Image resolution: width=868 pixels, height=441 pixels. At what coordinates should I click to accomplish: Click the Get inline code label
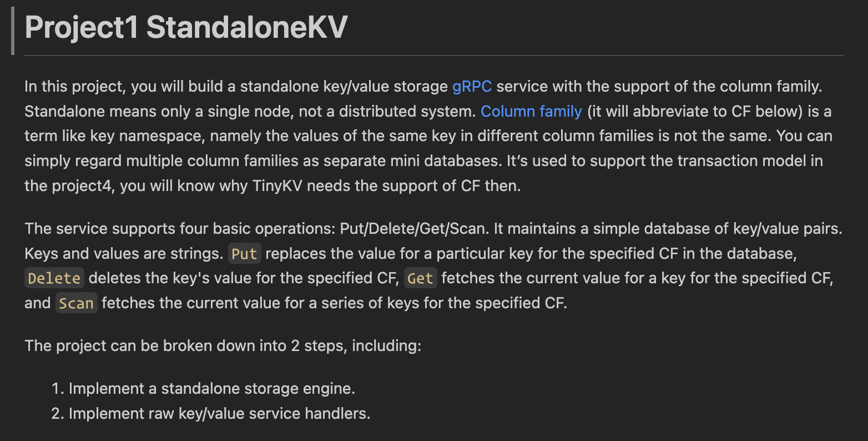pos(420,278)
